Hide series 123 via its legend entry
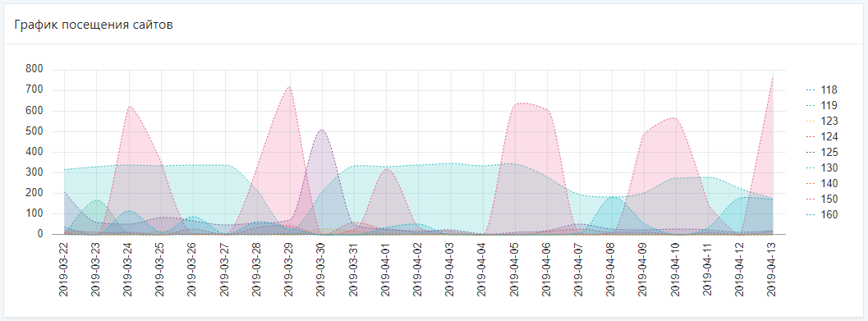 point(821,121)
